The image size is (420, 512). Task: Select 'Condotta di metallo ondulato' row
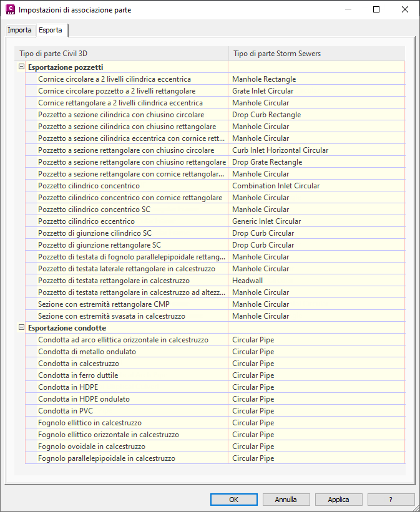(127, 352)
